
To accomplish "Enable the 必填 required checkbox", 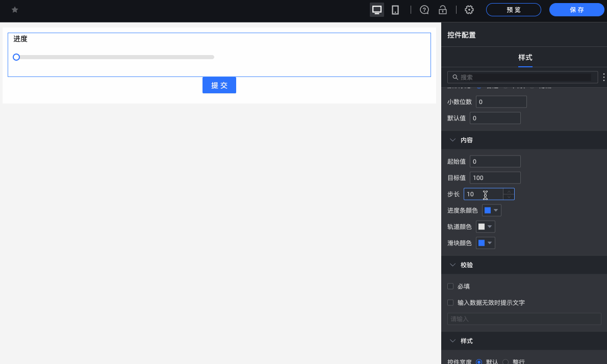I will pyautogui.click(x=450, y=286).
